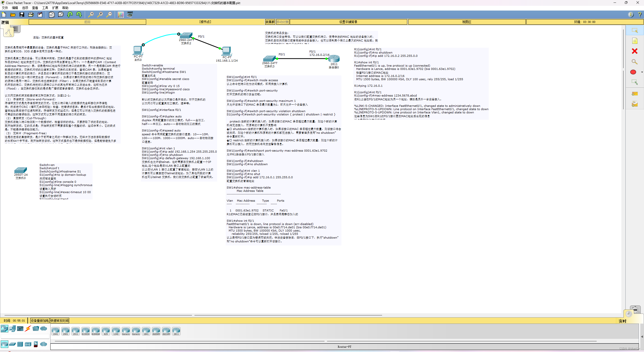644x352 pixels.
Task: Select the red ellipse drawing tool
Action: coord(633,72)
